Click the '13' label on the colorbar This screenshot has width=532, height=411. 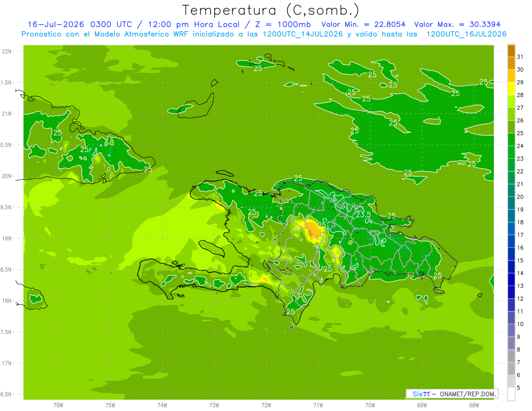520,286
